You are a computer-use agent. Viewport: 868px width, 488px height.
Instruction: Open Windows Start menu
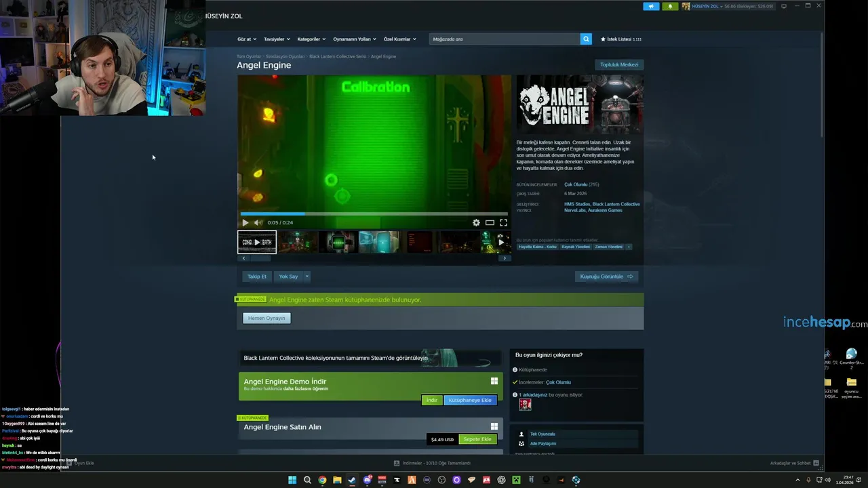(x=292, y=480)
